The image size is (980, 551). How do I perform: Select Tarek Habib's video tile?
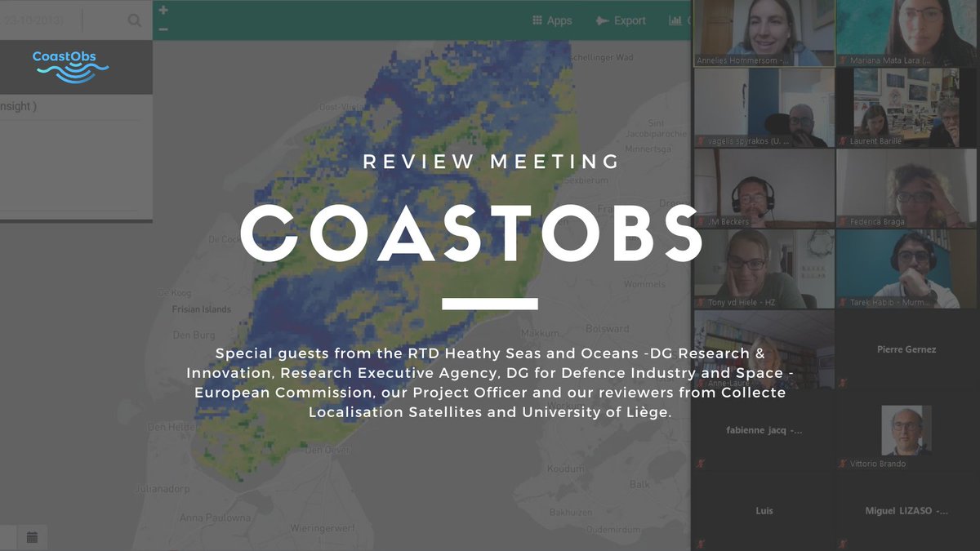pyautogui.click(x=907, y=269)
